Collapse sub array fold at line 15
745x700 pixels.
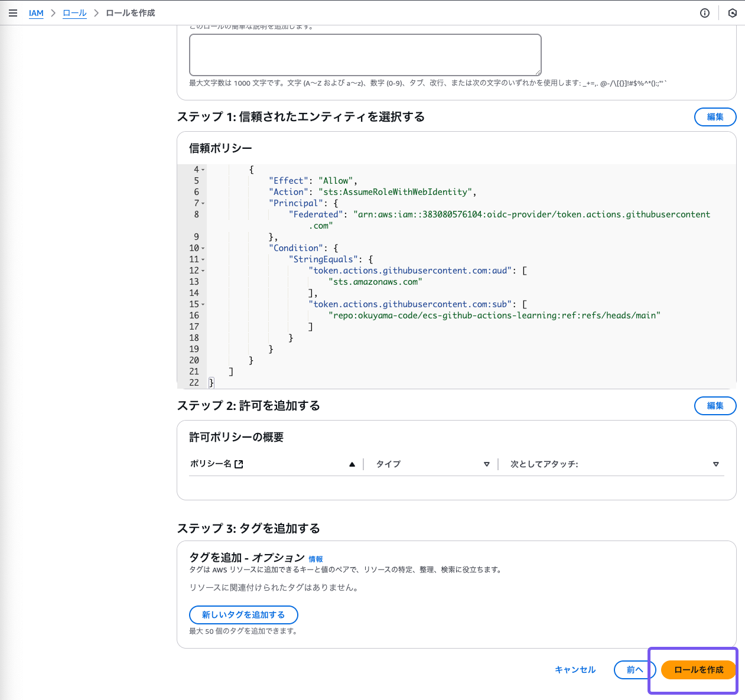tap(203, 304)
